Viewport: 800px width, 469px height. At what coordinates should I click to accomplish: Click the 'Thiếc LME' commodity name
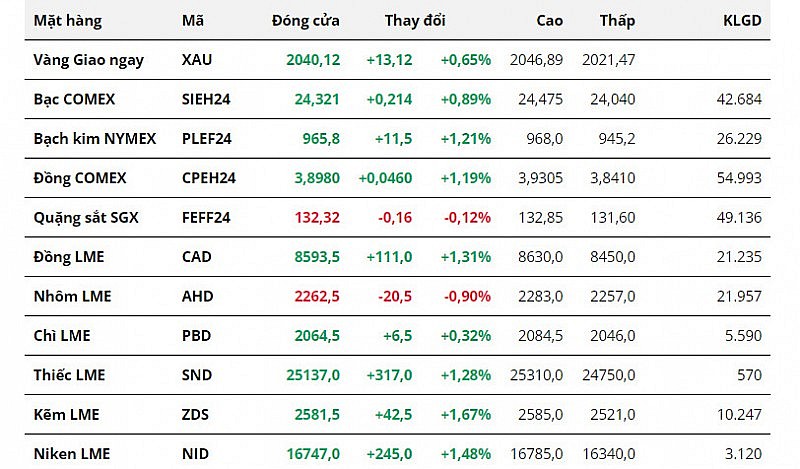(69, 375)
